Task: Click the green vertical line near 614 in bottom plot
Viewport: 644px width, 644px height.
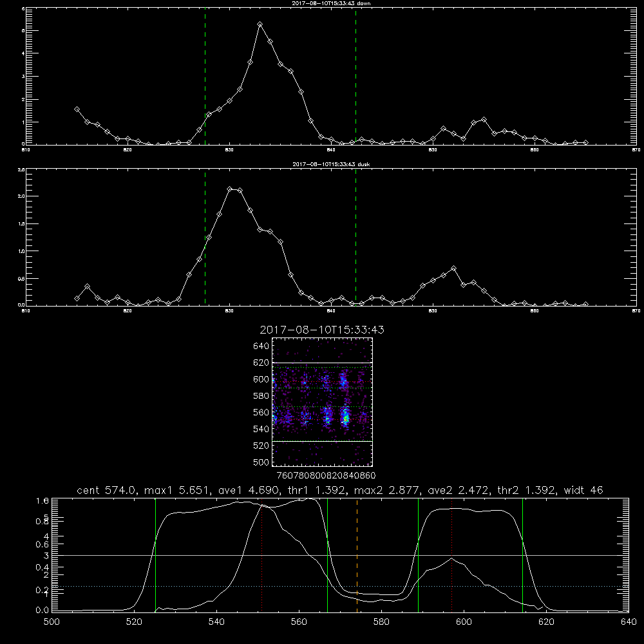Action: coord(522,555)
